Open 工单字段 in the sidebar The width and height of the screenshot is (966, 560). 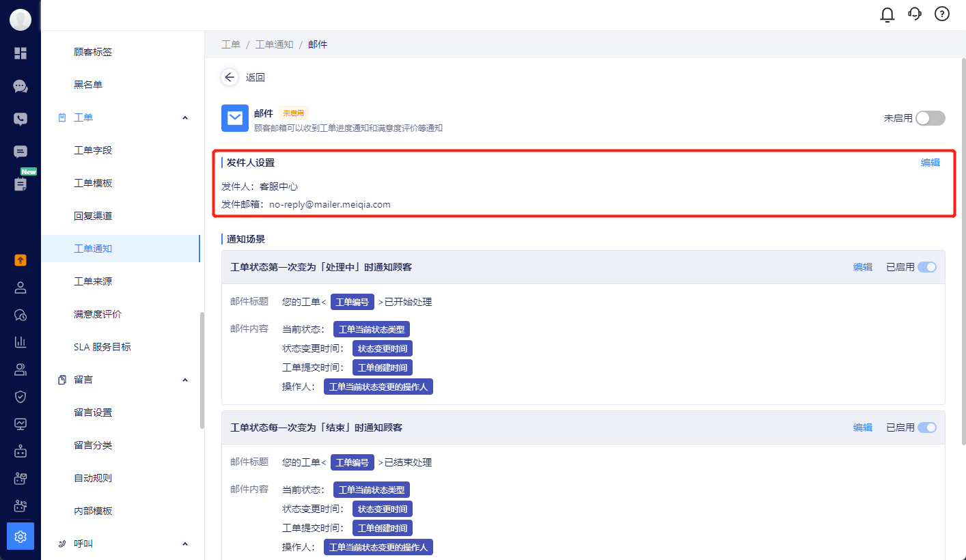pos(93,150)
